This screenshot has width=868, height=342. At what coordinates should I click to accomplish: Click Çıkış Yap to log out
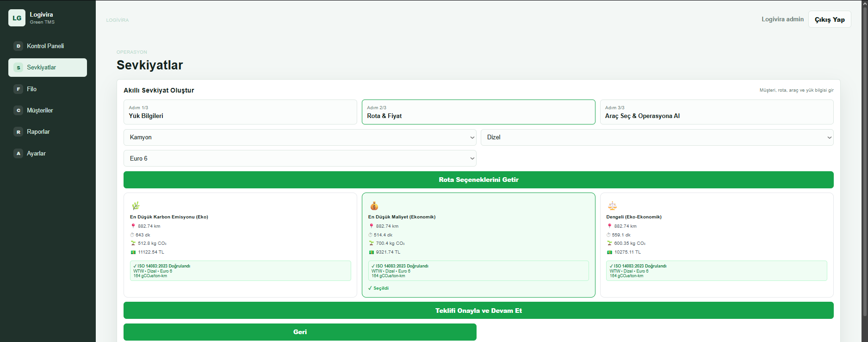tap(830, 19)
